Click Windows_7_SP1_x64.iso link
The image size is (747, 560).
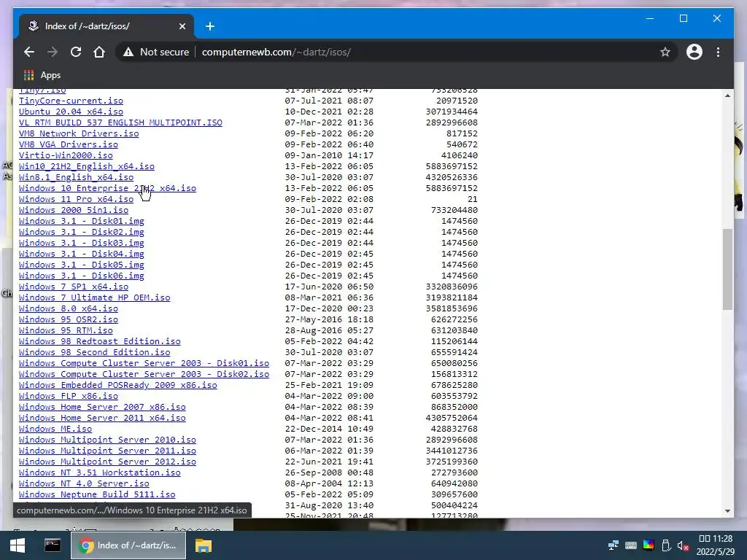click(x=74, y=287)
